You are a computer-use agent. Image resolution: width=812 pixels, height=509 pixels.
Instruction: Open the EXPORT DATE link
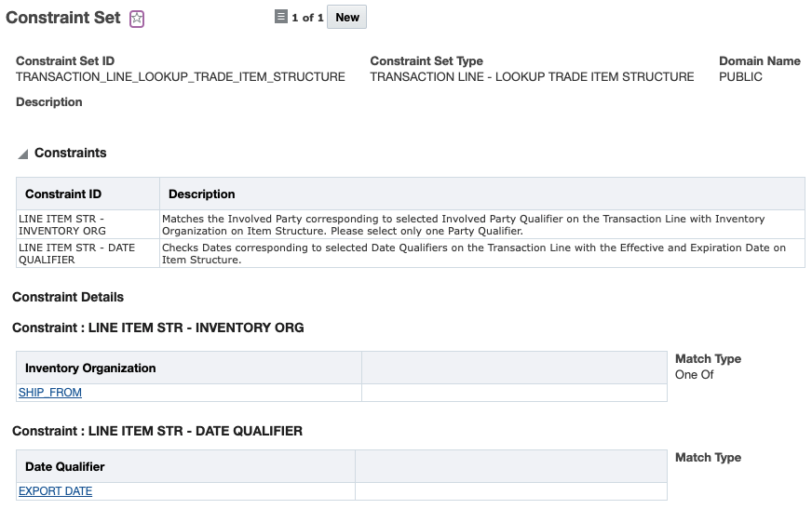(55, 491)
